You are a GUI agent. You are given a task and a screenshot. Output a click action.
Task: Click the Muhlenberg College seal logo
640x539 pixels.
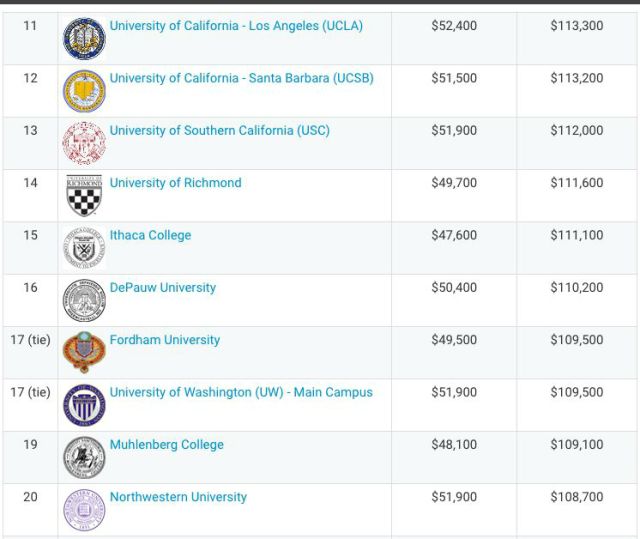point(84,457)
